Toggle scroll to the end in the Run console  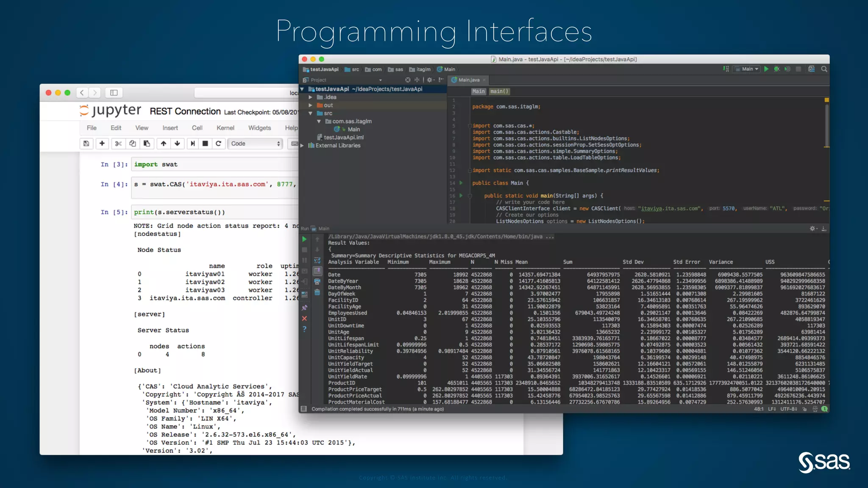pyautogui.click(x=317, y=271)
